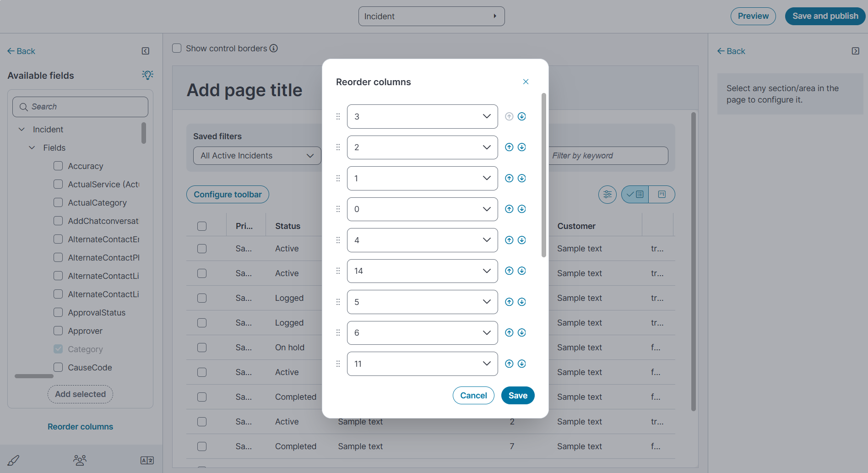Collapse the left Available fields panel

tap(146, 51)
